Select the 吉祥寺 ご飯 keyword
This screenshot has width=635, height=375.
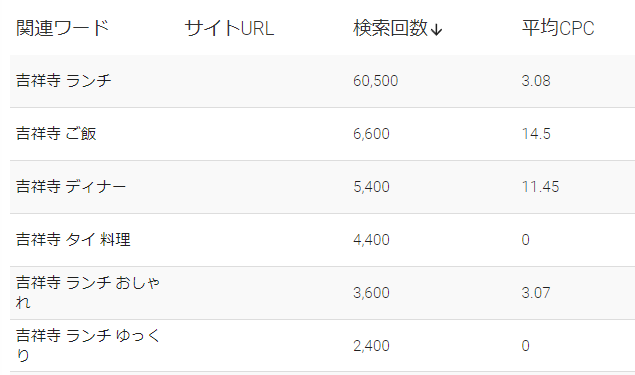click(56, 134)
